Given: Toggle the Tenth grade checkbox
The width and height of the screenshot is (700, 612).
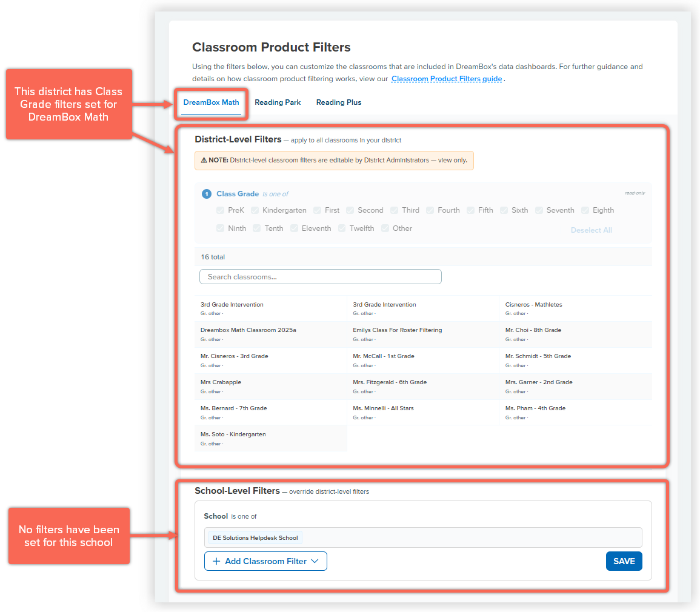Looking at the screenshot, I should 257,228.
